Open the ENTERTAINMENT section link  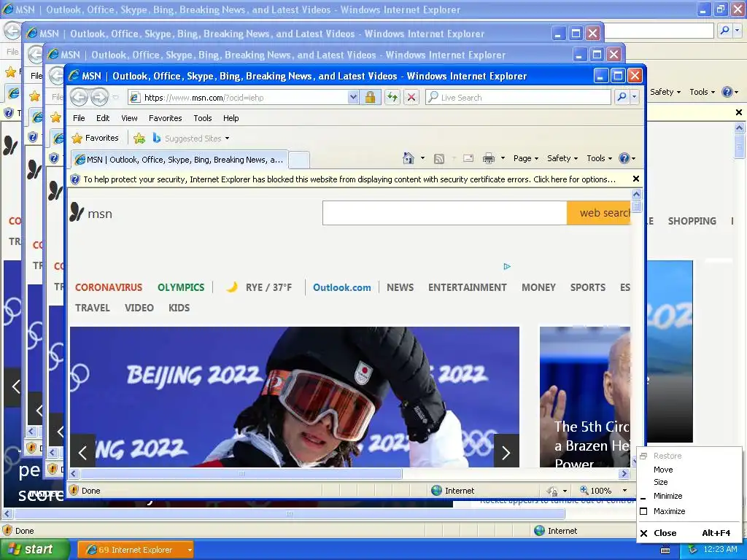click(x=468, y=287)
